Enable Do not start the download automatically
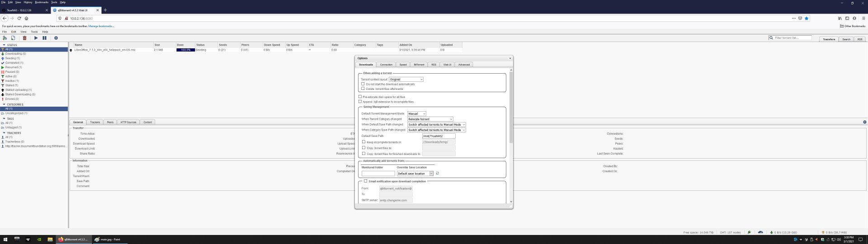The width and height of the screenshot is (868, 244). [x=363, y=84]
